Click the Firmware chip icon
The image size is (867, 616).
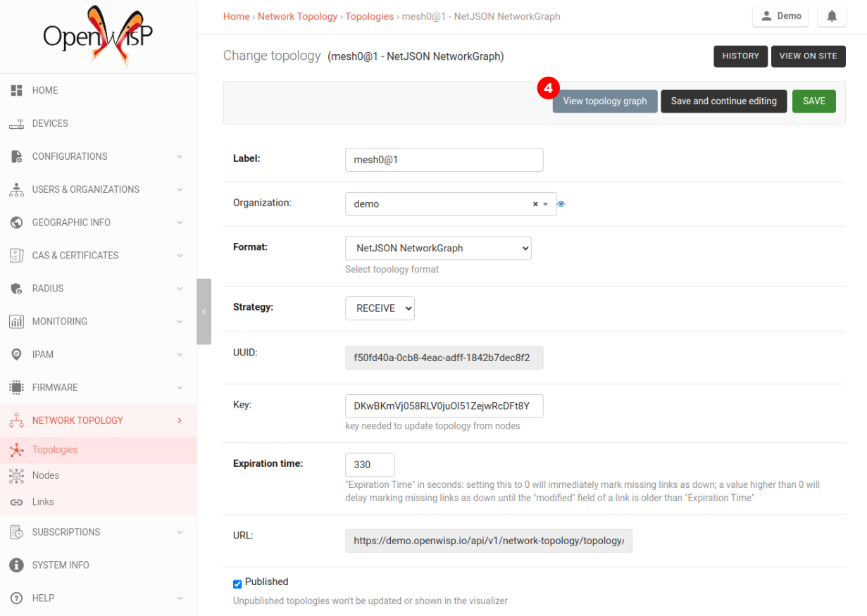point(17,388)
